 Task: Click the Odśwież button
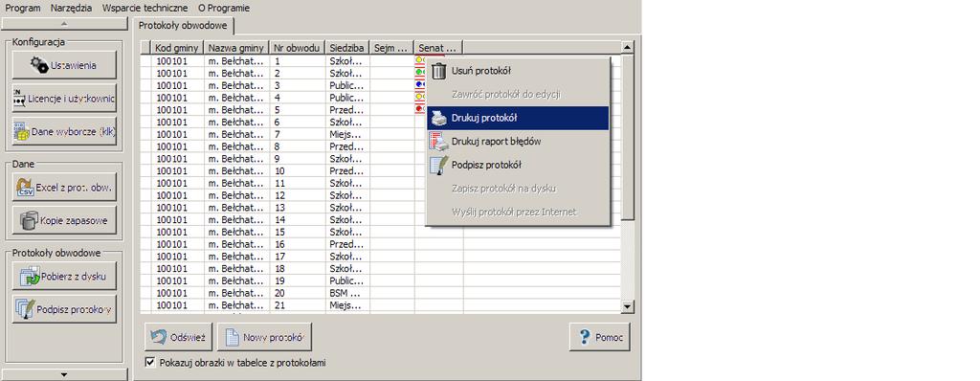(179, 337)
